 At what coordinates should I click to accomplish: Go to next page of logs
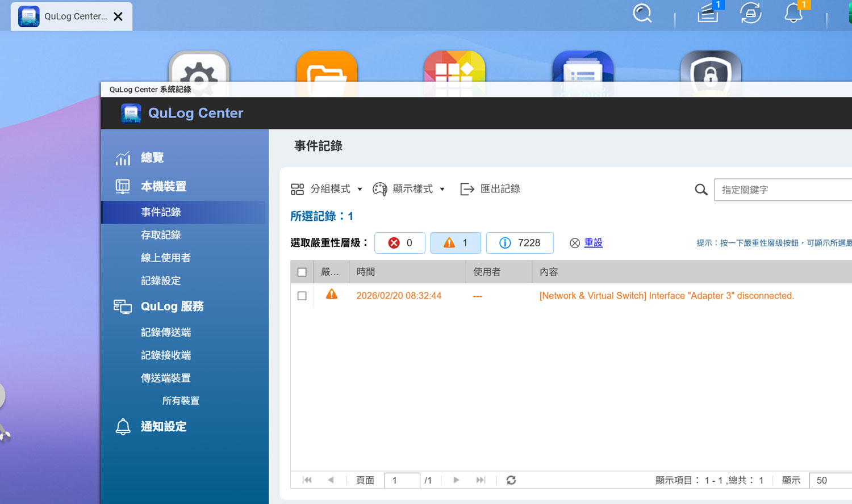[x=456, y=480]
